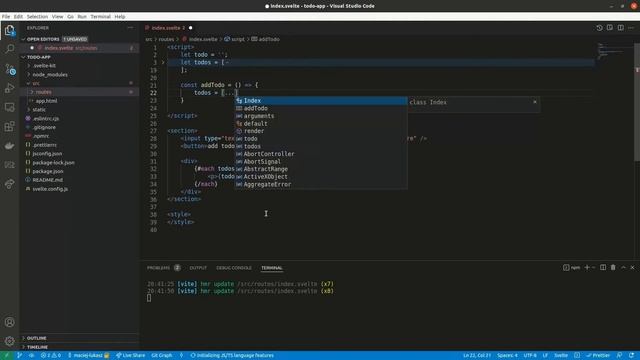Click remote window indicator in status bar
Screen dimensions: 640x360
[x=6, y=355]
